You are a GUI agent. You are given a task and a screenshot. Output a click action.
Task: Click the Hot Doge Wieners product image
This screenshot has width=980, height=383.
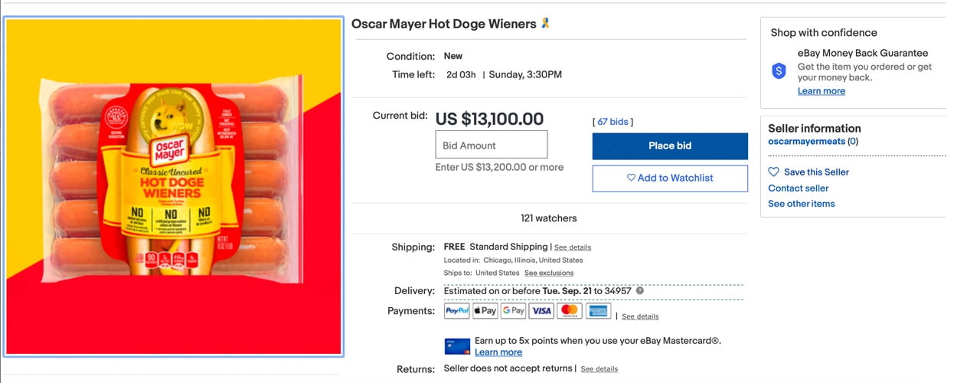coord(174,186)
